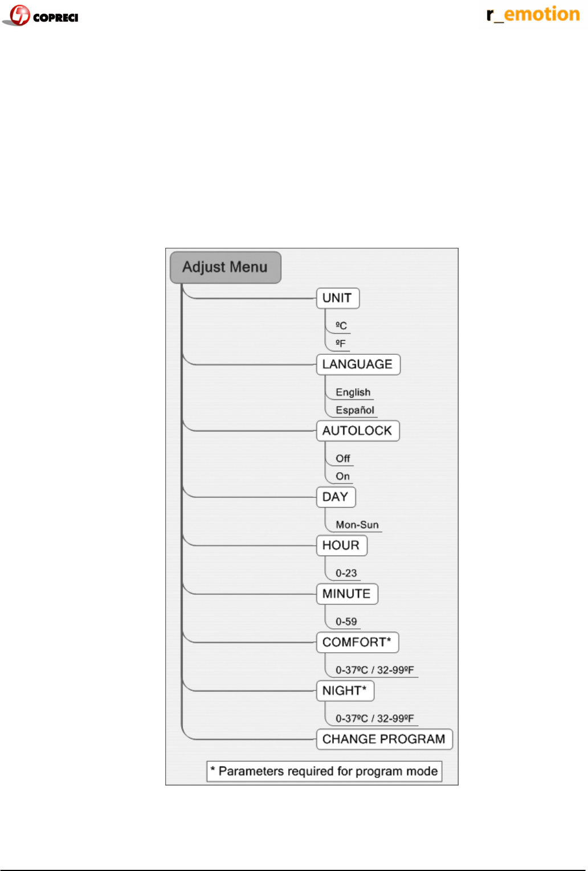The image size is (588, 871).
Task: Expand the AUTOLOCK node
Action: point(357,431)
